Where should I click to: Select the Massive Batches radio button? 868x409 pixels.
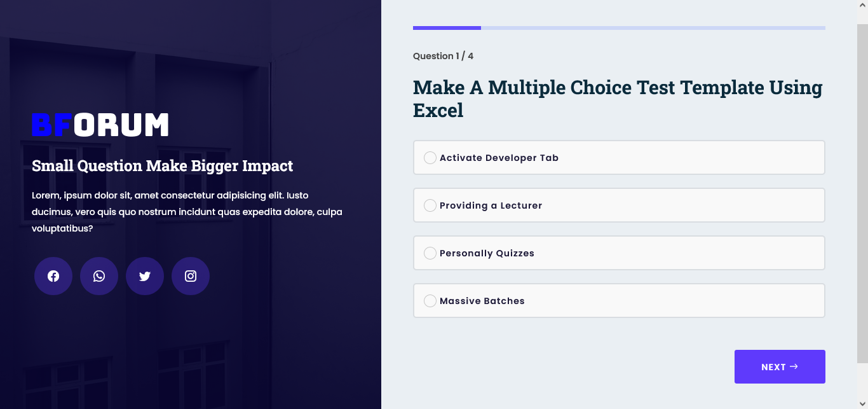pos(430,301)
